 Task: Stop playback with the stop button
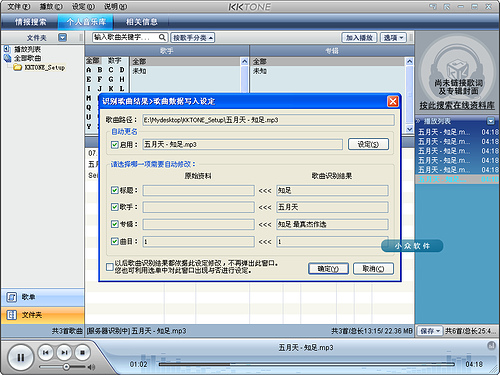tap(82, 352)
